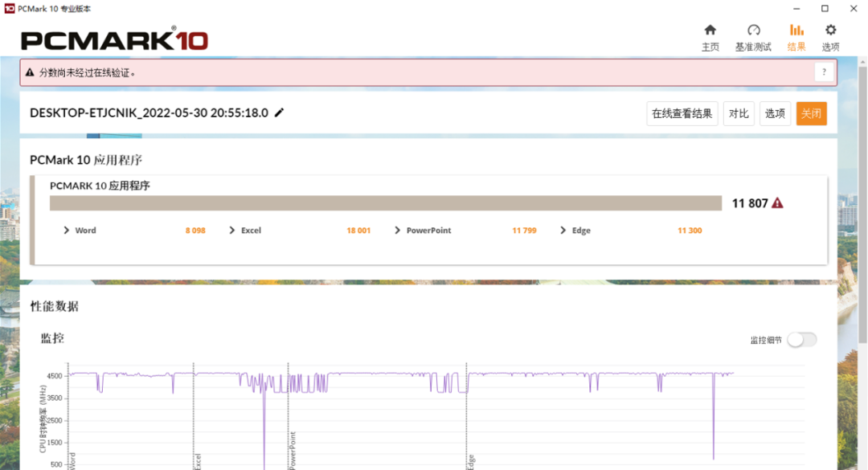This screenshot has width=868, height=470.
Task: Toggle the 监控细节 switch on
Action: [802, 340]
